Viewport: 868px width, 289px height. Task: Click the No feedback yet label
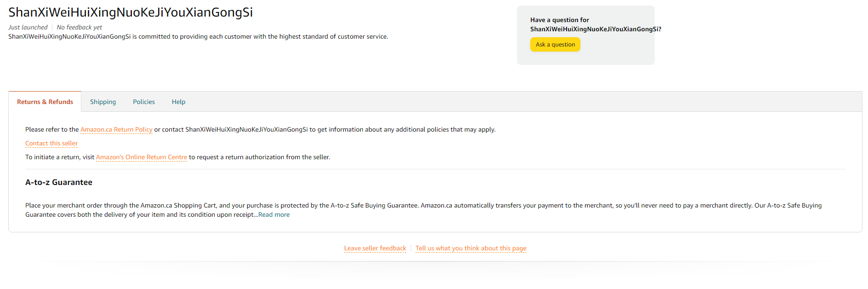click(79, 28)
